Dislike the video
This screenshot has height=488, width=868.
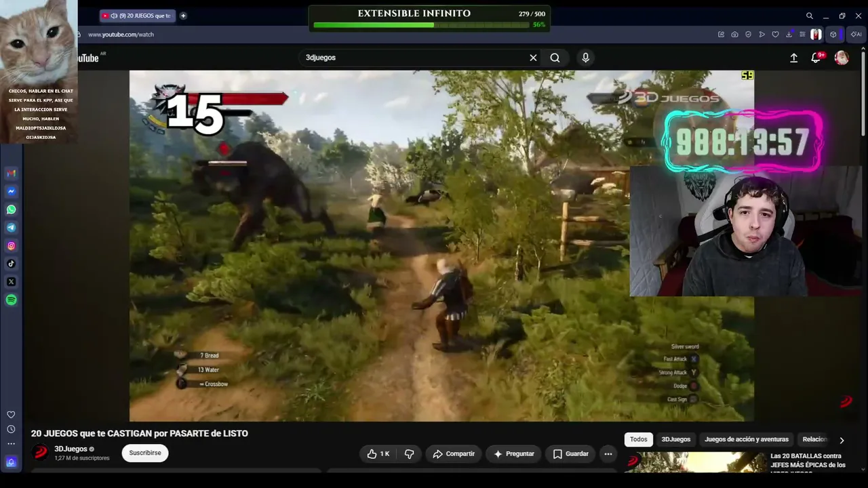coord(409,454)
